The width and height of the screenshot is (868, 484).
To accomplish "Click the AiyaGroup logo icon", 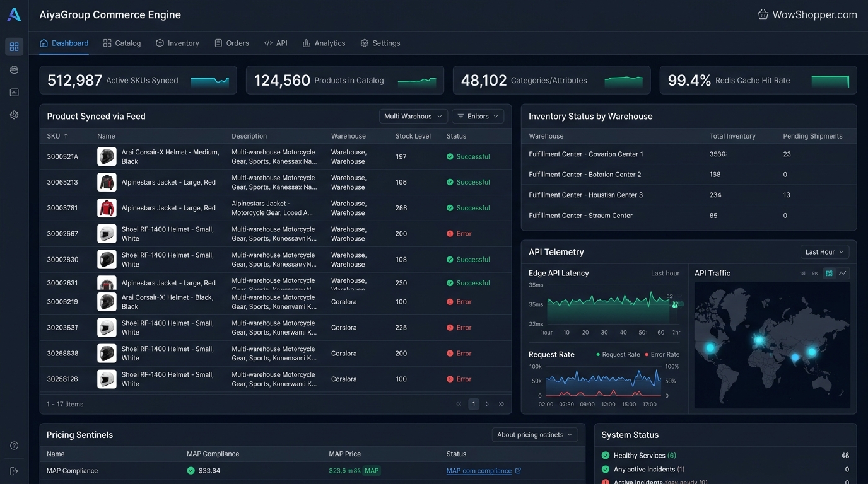I will [x=14, y=14].
